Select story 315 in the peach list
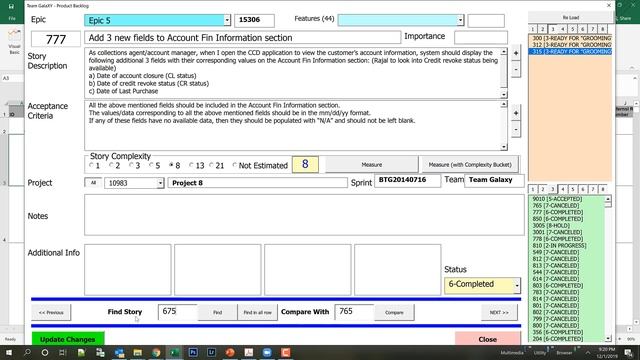This screenshot has height=360, width=640. [570, 51]
